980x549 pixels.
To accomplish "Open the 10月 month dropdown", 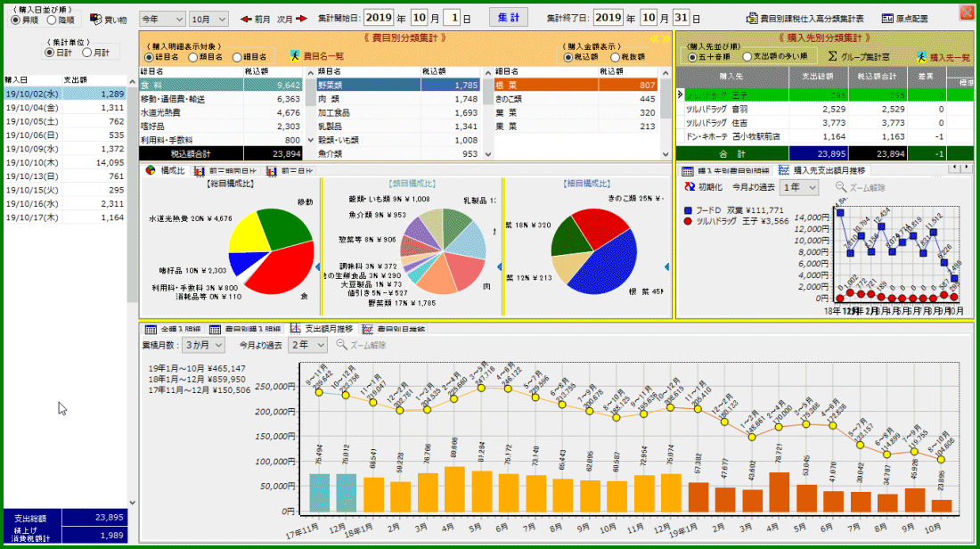I will [x=209, y=19].
